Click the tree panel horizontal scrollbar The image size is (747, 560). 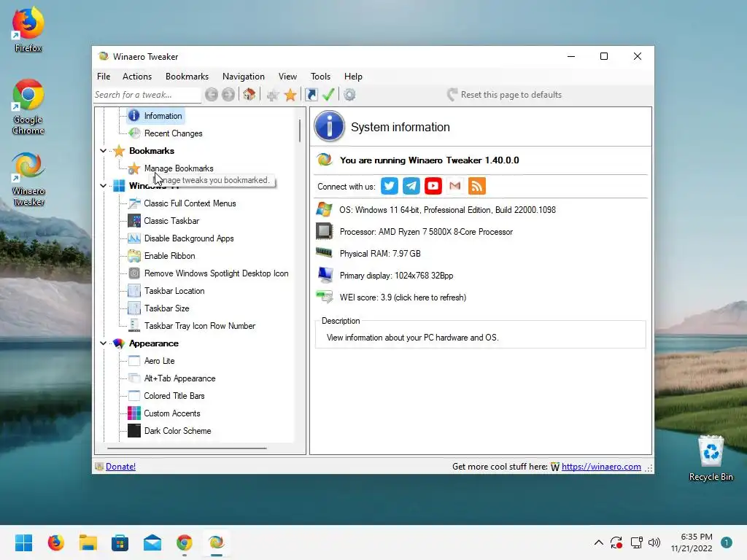coord(187,448)
